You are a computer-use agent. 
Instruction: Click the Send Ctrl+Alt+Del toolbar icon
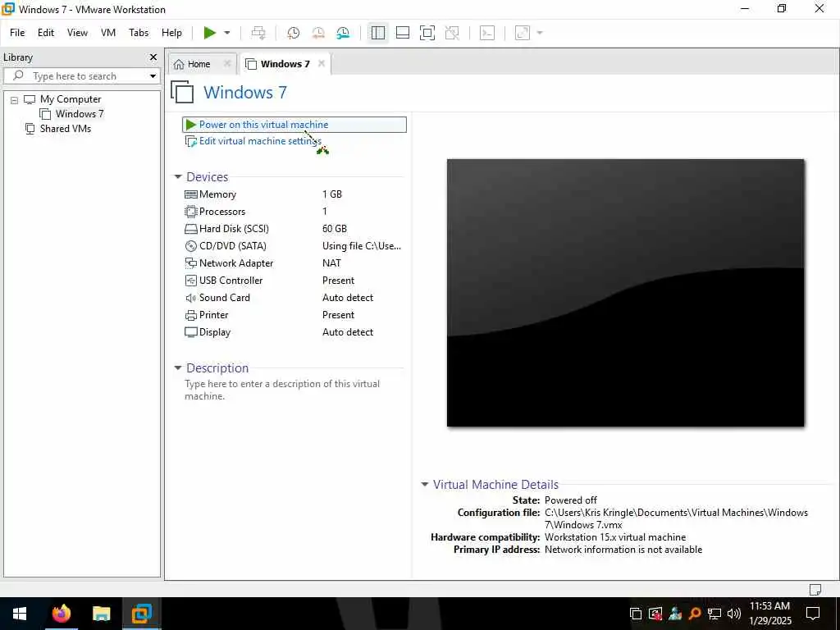(x=258, y=33)
